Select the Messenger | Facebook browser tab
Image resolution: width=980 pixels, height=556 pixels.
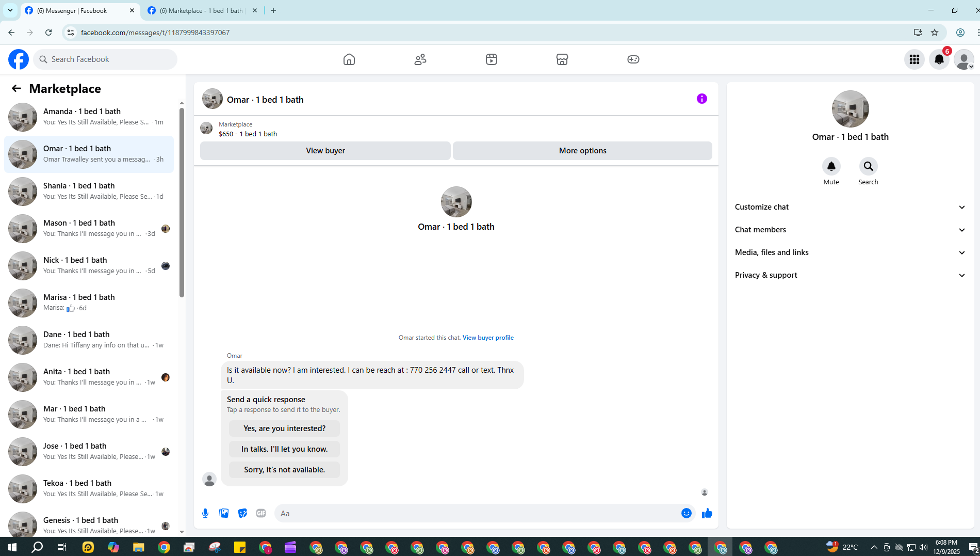coord(80,10)
